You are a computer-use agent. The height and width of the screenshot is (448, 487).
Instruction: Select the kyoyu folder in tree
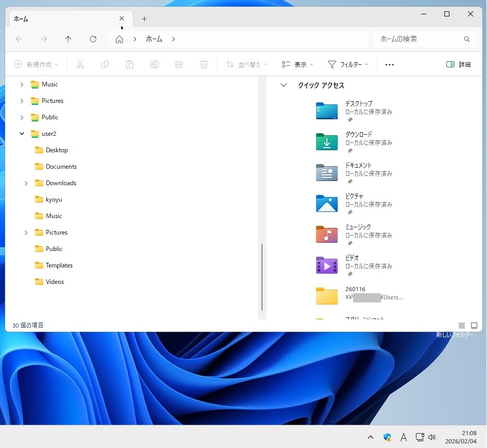(54, 200)
